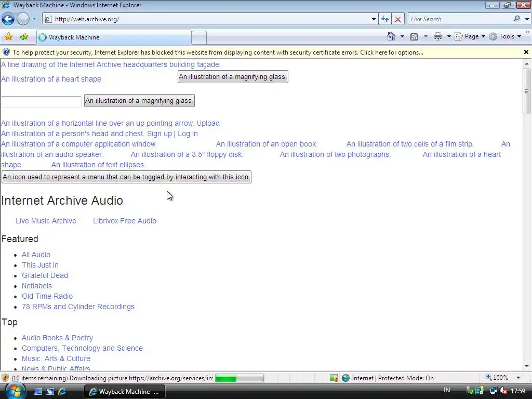Viewport: 532px width, 399px height.
Task: Click the 3.5" floppy disk link
Action: pos(187,154)
